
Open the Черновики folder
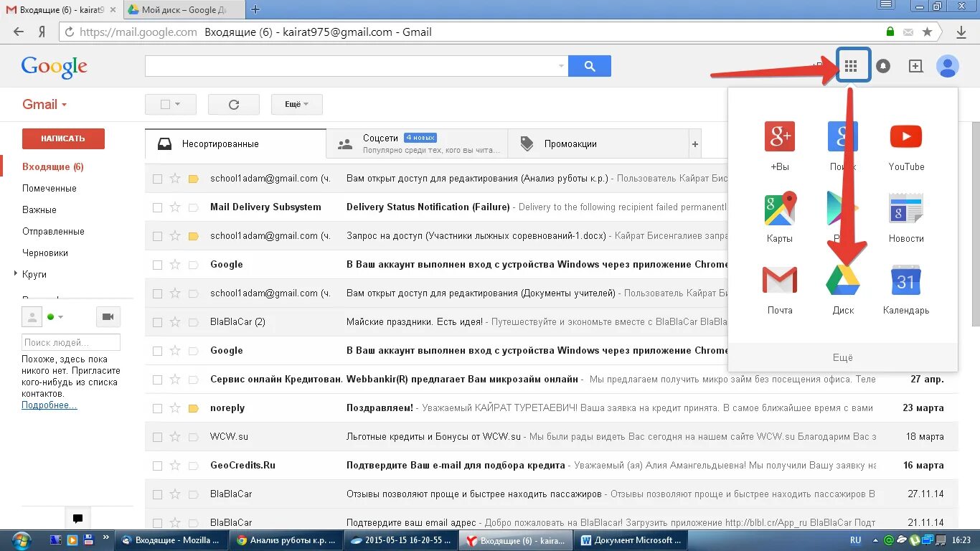point(45,253)
